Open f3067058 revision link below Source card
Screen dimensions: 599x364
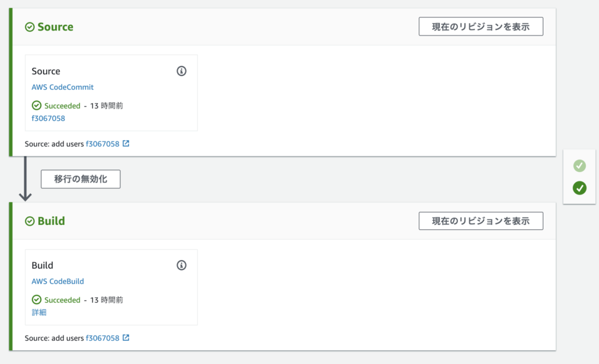[x=102, y=144]
